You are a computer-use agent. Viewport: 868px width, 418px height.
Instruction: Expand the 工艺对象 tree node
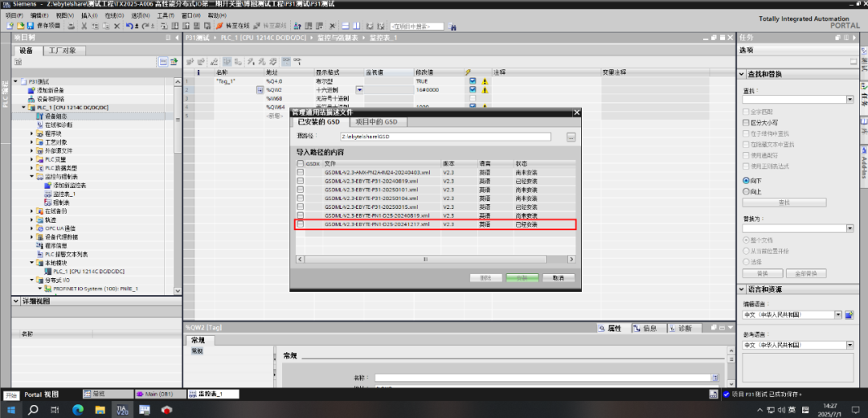[32, 141]
